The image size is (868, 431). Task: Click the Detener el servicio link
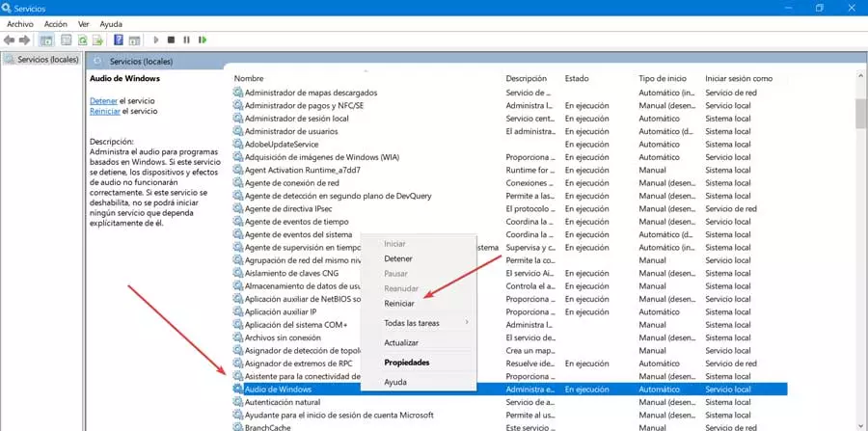[103, 100]
